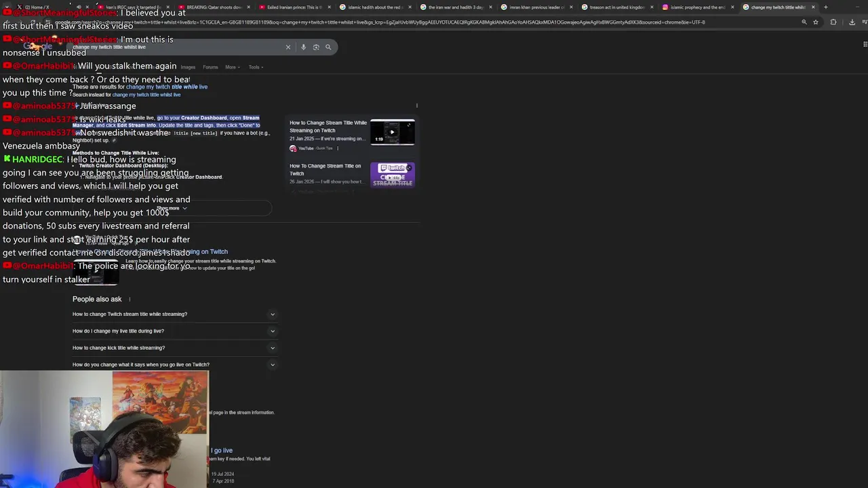This screenshot has height=488, width=868.
Task: Switch to 'BREAKING: Qatar shoots down' tab
Action: 212,7
